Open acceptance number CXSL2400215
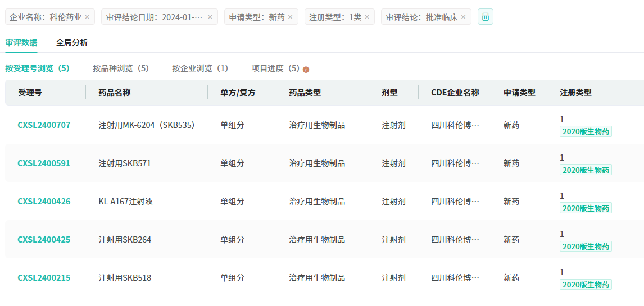Screen dimensions: 644x306 [x=44, y=278]
